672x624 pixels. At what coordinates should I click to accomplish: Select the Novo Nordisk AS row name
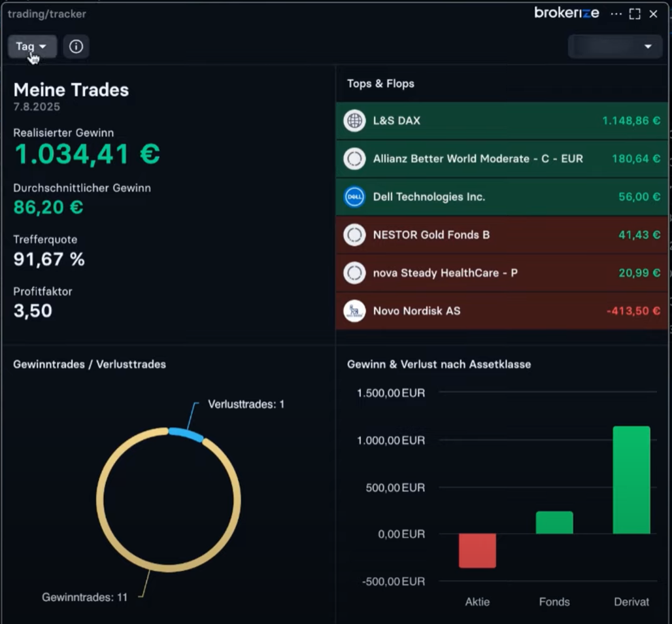point(416,311)
